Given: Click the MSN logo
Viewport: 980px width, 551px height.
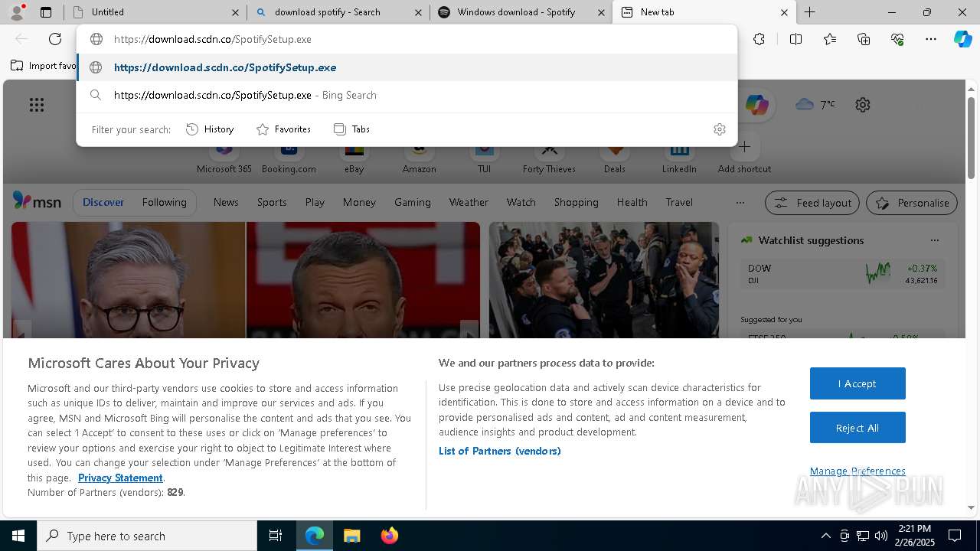Looking at the screenshot, I should [37, 201].
